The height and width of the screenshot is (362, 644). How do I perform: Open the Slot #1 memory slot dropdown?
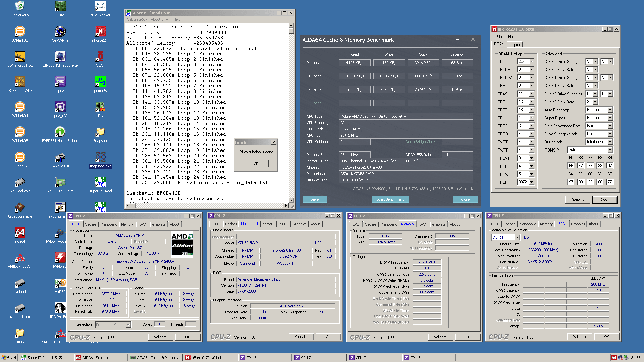(517, 237)
